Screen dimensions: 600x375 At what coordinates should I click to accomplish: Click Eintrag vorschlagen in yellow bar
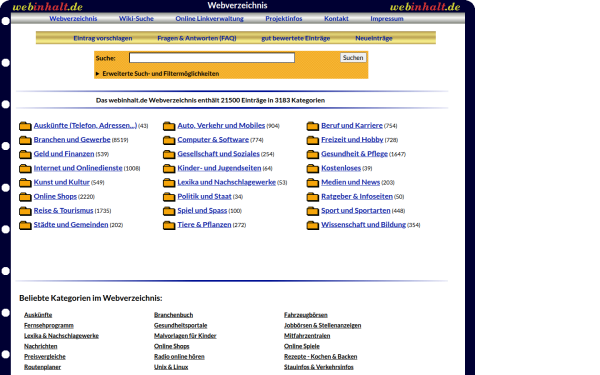pos(103,38)
